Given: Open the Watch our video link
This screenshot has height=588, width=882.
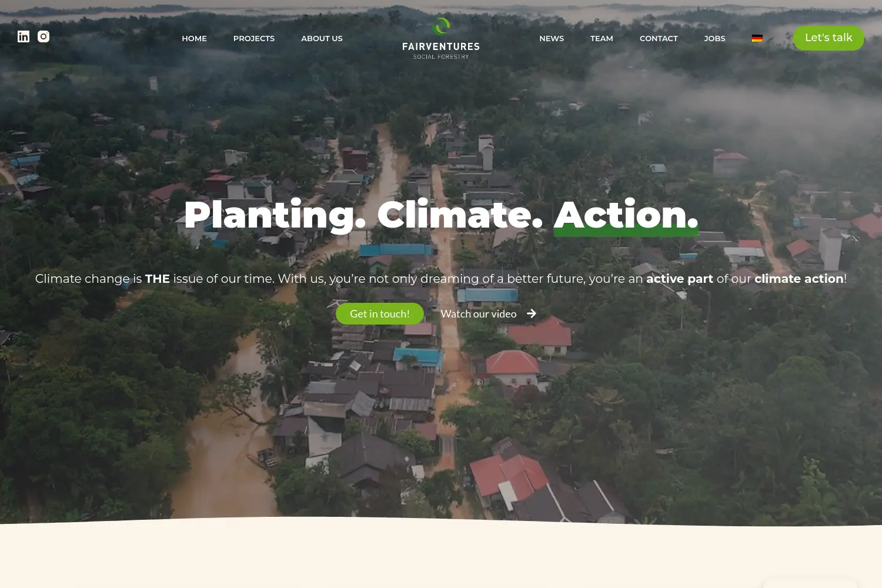Looking at the screenshot, I should (x=479, y=313).
